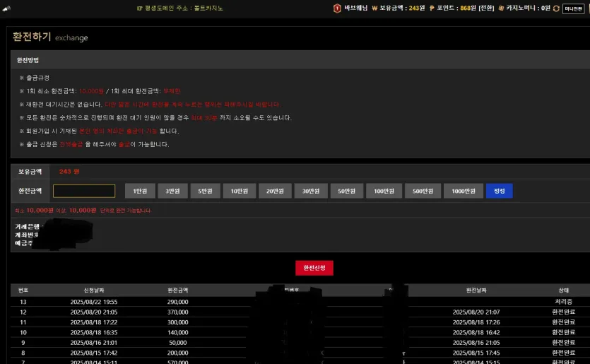Click the site logo icon at top-left
Image resolution: width=590 pixels, height=364 pixels.
click(x=6, y=8)
